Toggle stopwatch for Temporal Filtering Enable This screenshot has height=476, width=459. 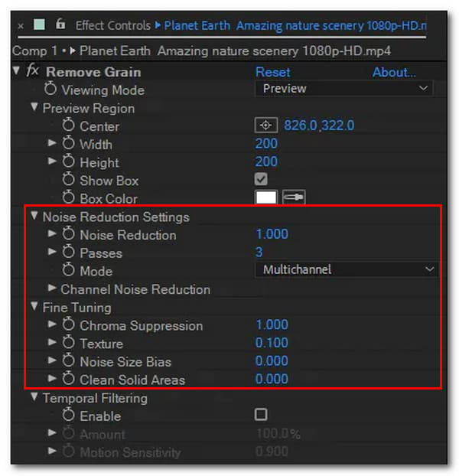(x=69, y=415)
